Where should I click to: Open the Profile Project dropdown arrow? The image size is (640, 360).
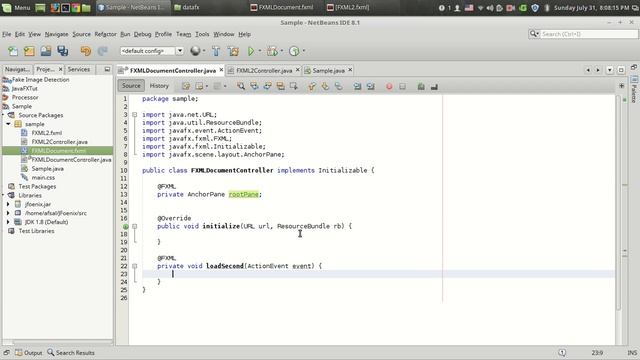(x=304, y=51)
